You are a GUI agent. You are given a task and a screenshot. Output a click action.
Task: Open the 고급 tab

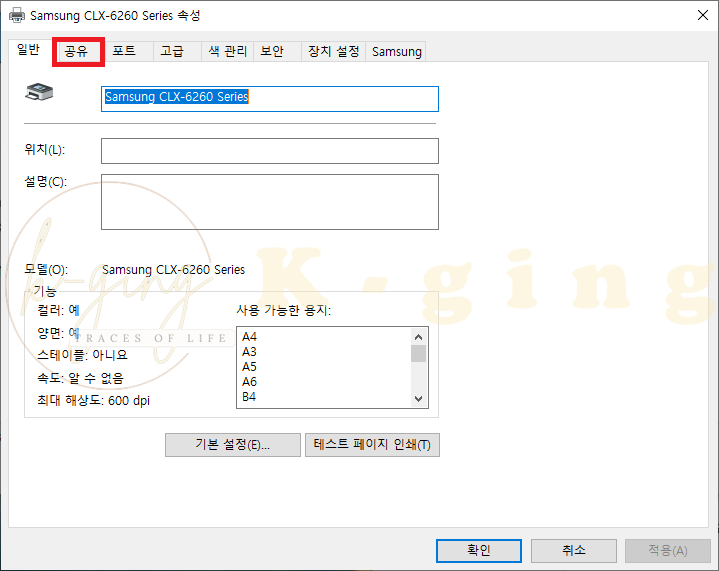(177, 51)
